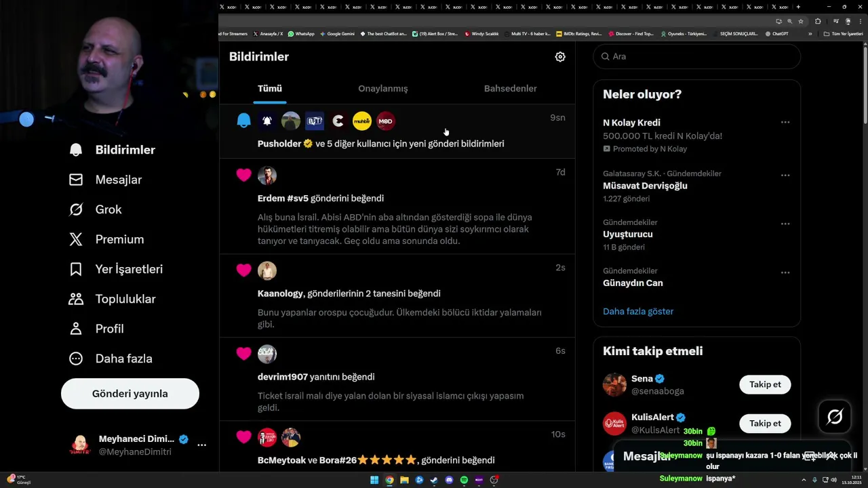Viewport: 868px width, 488px height.
Task: Open Kaanology's profile avatar
Action: click(x=267, y=270)
